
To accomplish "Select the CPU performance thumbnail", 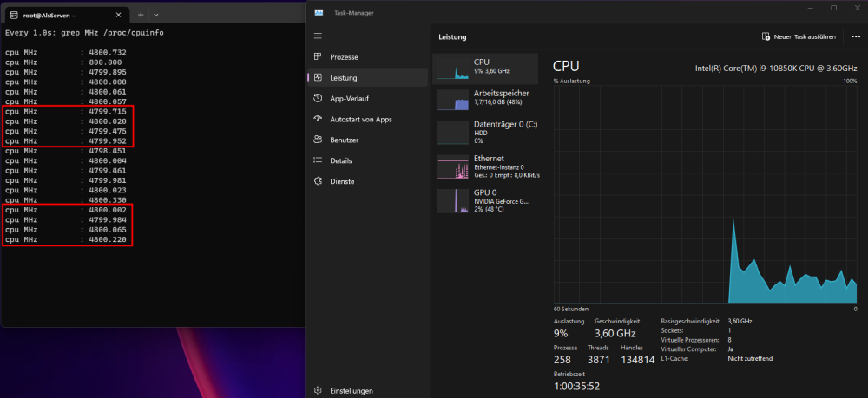I will pyautogui.click(x=485, y=69).
